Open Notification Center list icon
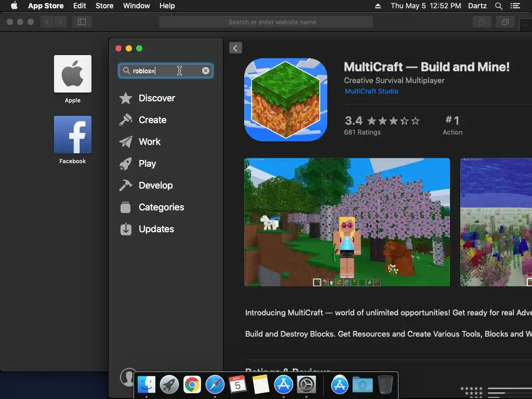532x399 pixels. 515,6
